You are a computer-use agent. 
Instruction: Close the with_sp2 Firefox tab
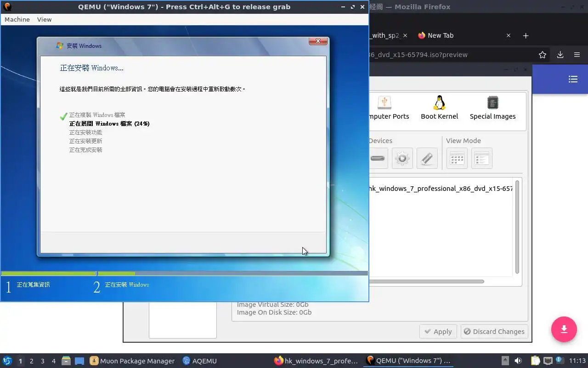tap(405, 35)
